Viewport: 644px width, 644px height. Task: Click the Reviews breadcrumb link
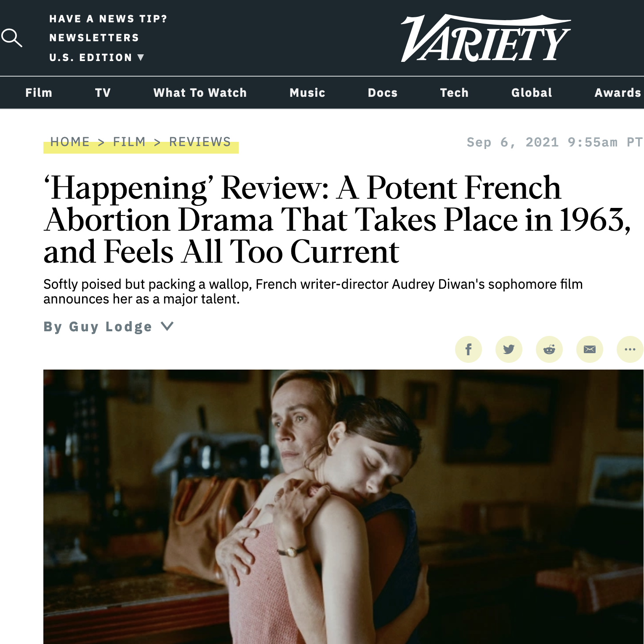point(200,142)
